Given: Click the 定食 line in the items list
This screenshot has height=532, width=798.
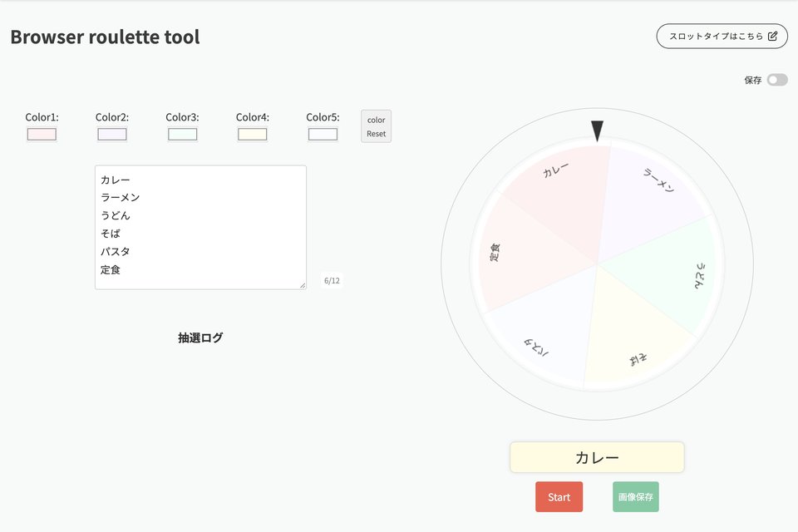Looking at the screenshot, I should point(111,270).
